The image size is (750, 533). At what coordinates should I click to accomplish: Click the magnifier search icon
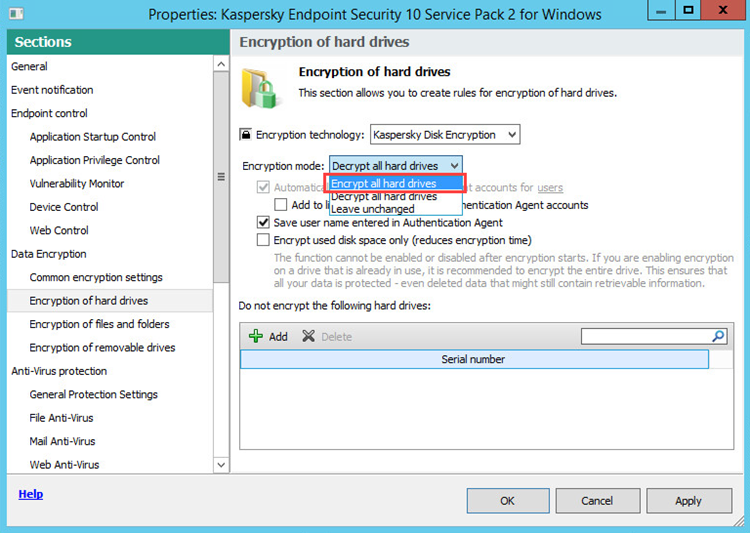click(x=718, y=336)
